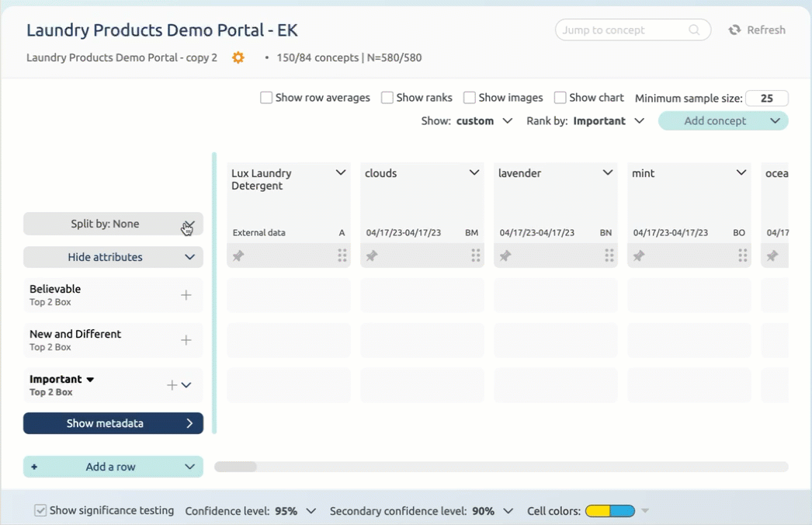Click the Add concept button
This screenshot has height=525, width=812.
(x=715, y=121)
